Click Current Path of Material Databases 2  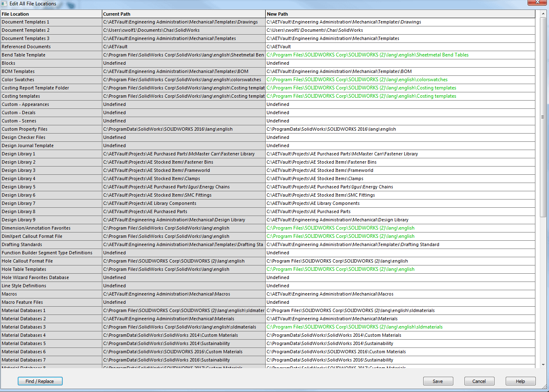[184, 319]
